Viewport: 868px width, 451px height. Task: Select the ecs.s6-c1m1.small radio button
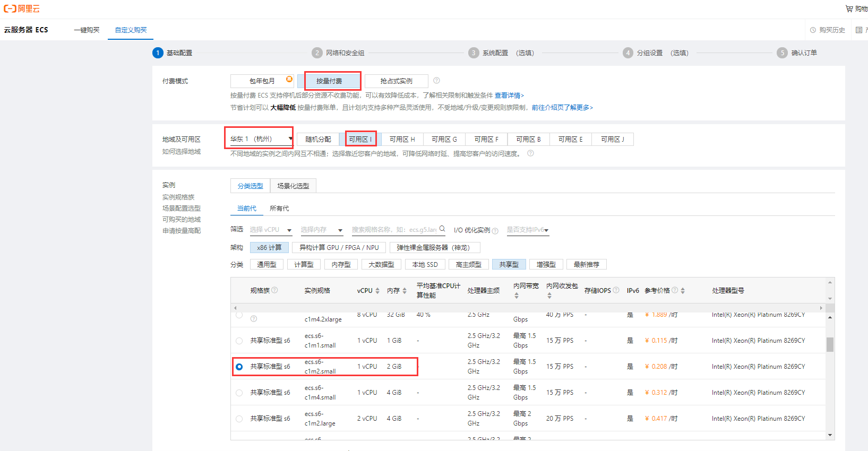tap(239, 341)
